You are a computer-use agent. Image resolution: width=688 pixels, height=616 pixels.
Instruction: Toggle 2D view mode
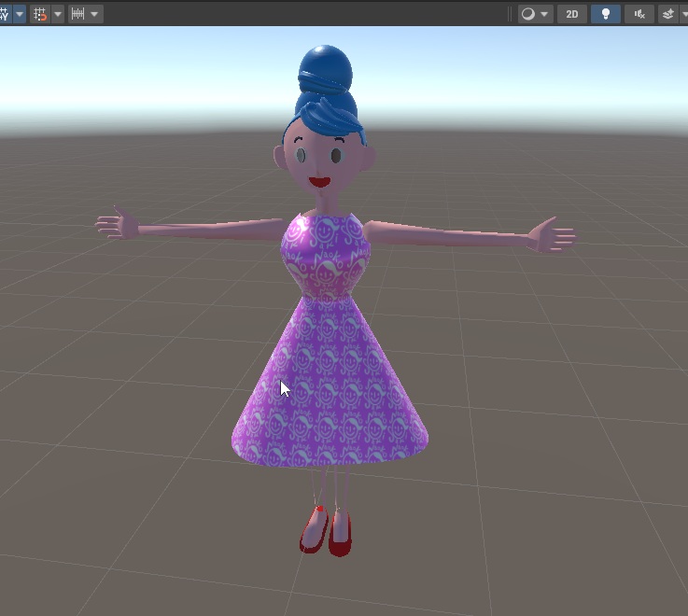pyautogui.click(x=572, y=14)
